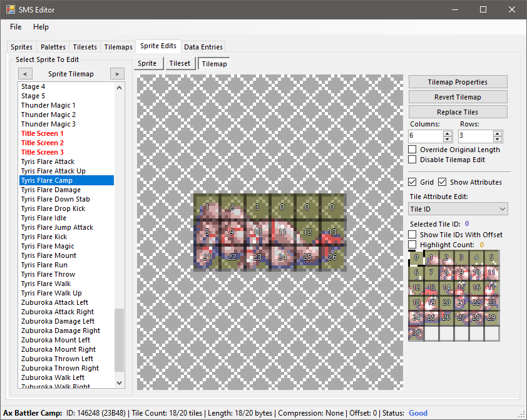This screenshot has height=420, width=527.
Task: Select the Tileset sub-tab button
Action: [x=180, y=63]
